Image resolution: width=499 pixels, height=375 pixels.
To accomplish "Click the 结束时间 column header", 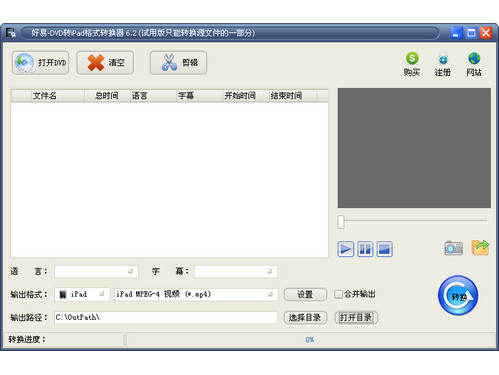I will [x=292, y=96].
